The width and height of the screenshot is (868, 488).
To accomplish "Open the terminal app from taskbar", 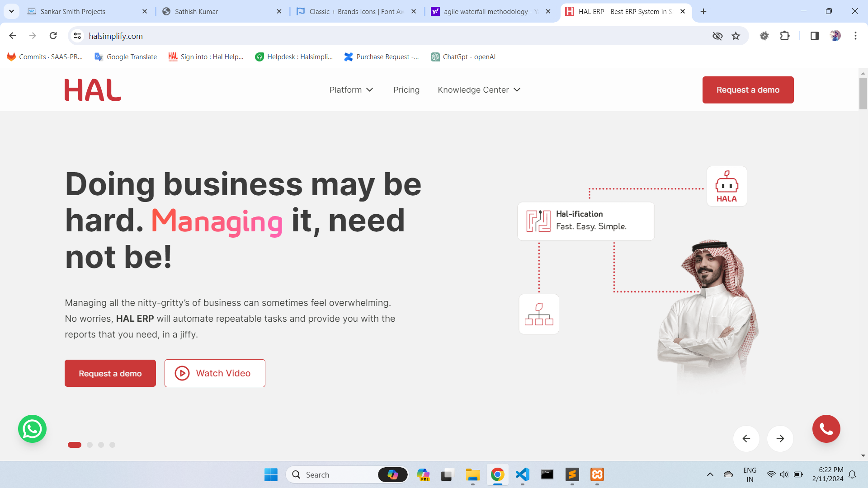I will click(x=547, y=474).
